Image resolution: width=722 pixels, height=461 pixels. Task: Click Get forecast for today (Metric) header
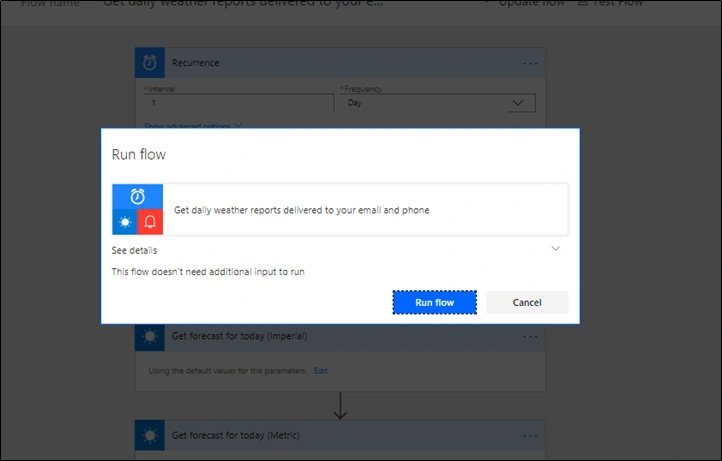point(340,435)
